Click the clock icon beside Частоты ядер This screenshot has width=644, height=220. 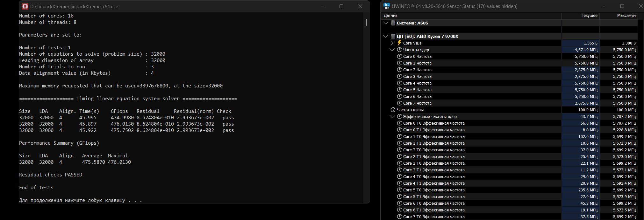pos(399,50)
